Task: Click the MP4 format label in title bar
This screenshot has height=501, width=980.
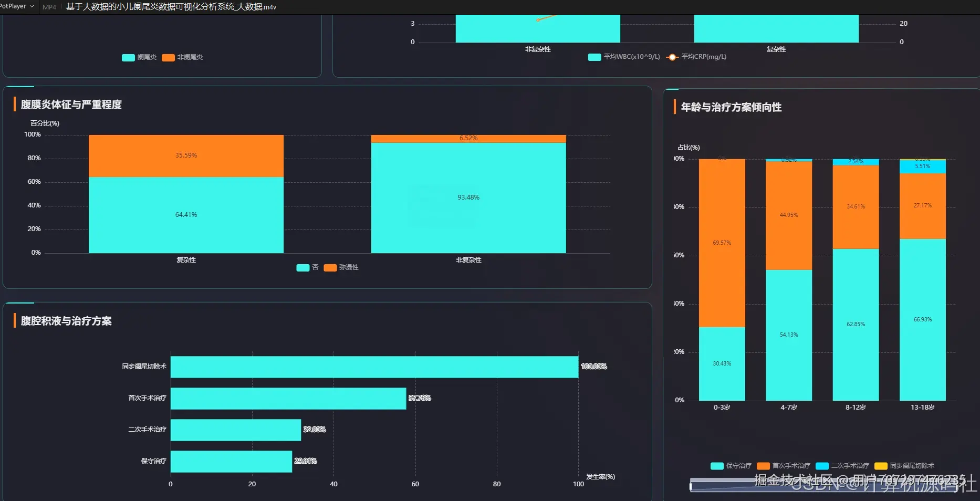Action: [49, 7]
